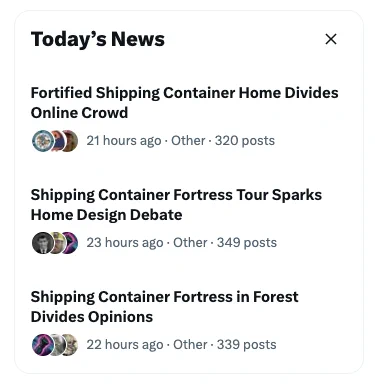Click the middle red-haired avatar on the first story
The height and width of the screenshot is (384, 375).
[57, 141]
